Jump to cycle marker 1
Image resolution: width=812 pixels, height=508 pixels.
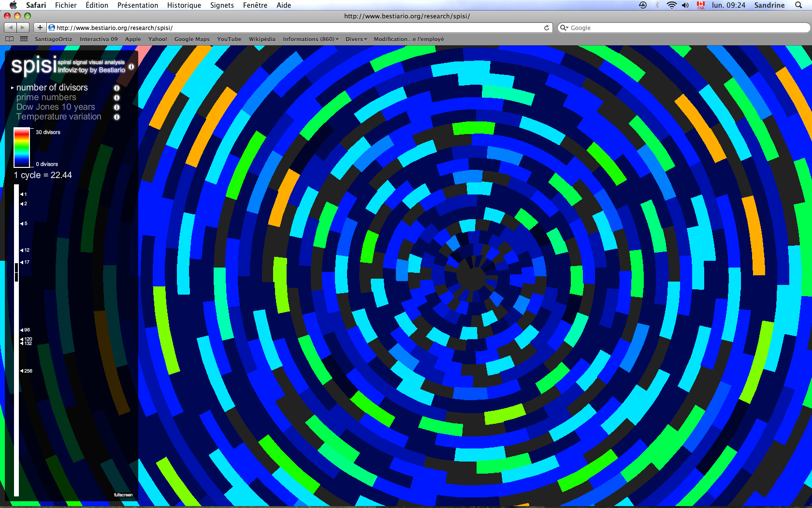click(x=23, y=194)
